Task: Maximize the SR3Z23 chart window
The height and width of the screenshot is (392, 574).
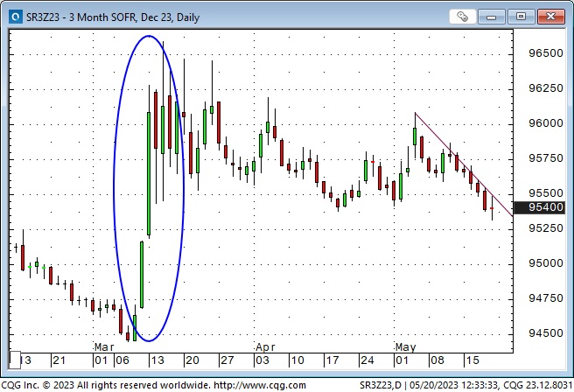Action: 521,17
